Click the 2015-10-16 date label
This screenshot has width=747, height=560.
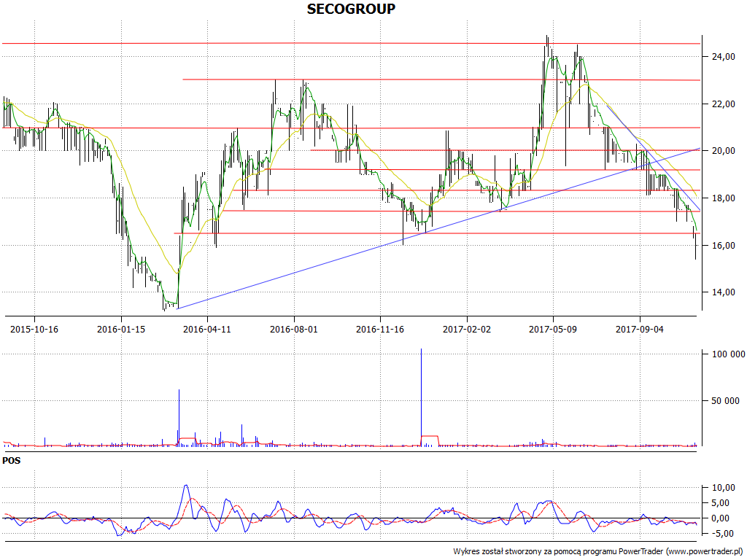click(34, 329)
